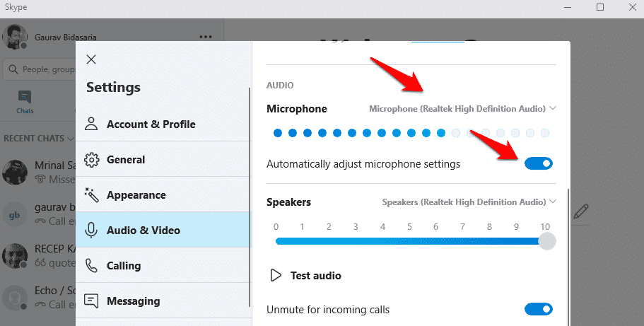This screenshot has width=644, height=326.
Task: Open the Mrinal chat in the list
Action: pos(39,172)
